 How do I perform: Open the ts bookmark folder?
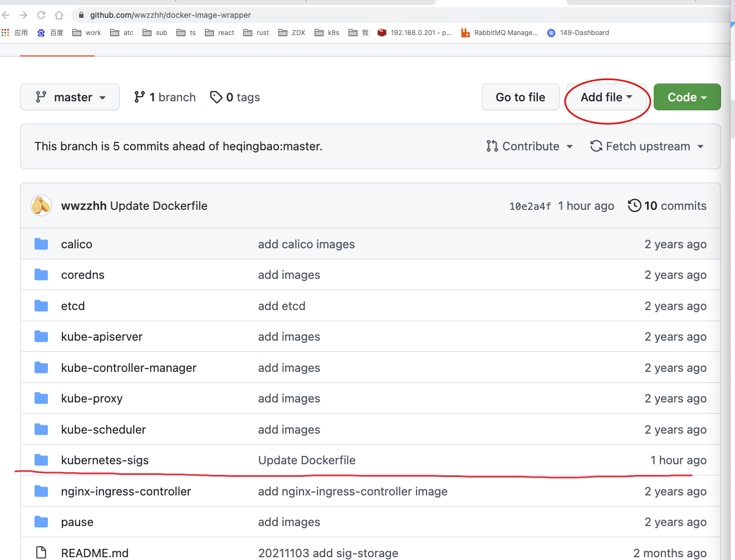point(186,33)
